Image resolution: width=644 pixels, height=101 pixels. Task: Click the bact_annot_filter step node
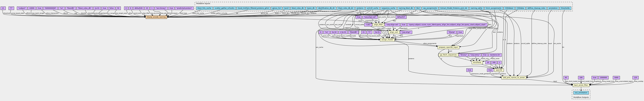pyautogui.click(x=581, y=85)
